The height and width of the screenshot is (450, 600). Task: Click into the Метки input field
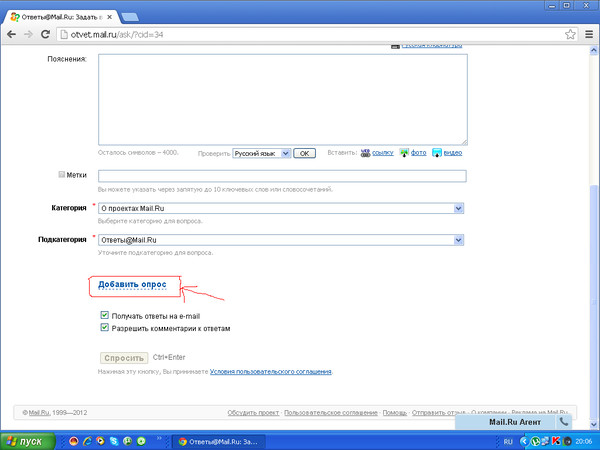[x=282, y=176]
